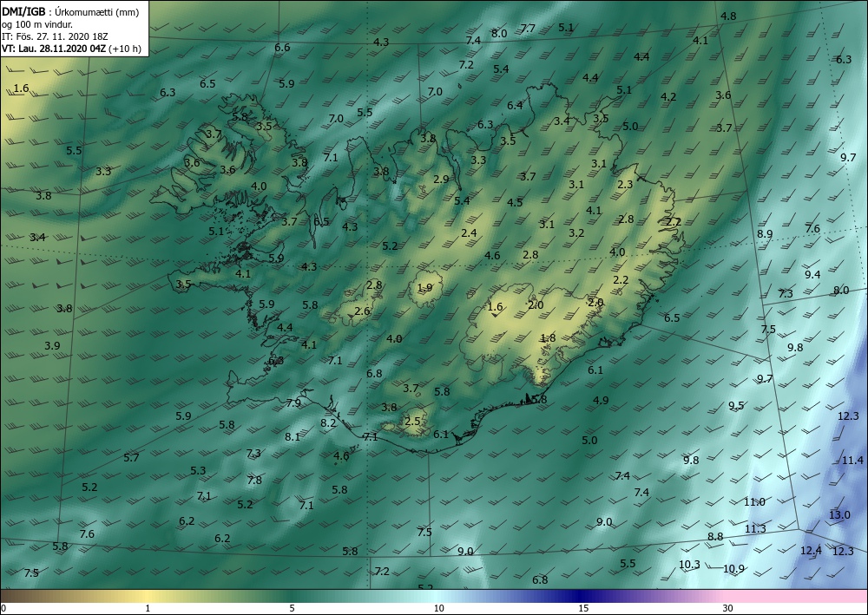Click the '11.3' map value
Image resolution: width=868 pixels, height=615 pixels.
(x=755, y=529)
